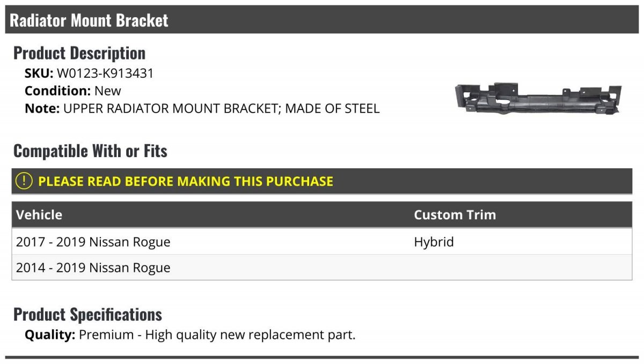Image resolution: width=644 pixels, height=364 pixels.
Task: Click the yellow exclamation warning icon
Action: 24,181
